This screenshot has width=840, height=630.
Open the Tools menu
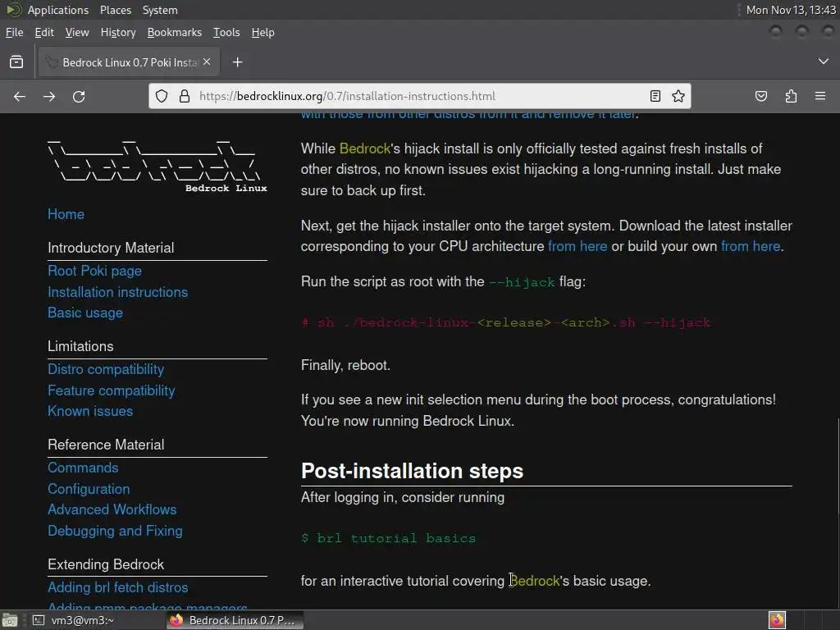[226, 32]
